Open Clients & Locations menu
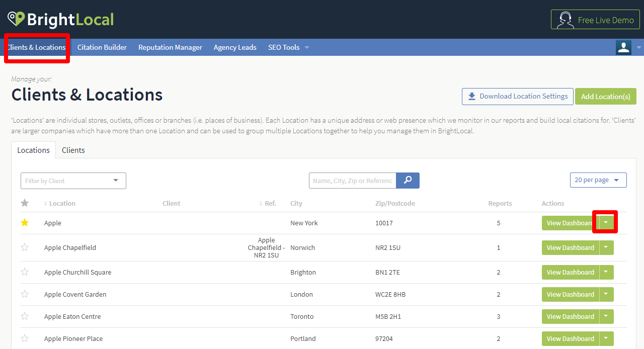Viewport: 644px width, 349px height. point(36,47)
